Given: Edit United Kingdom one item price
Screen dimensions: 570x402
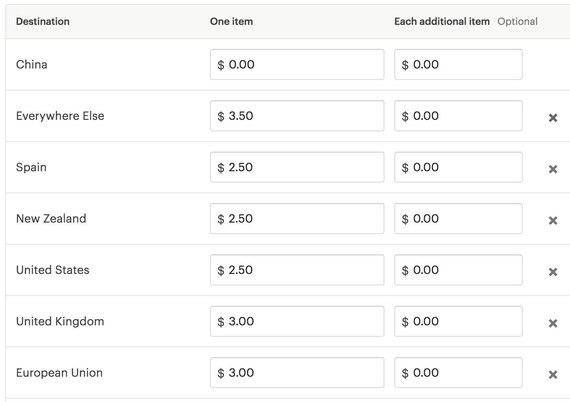Looking at the screenshot, I should click(x=297, y=321).
